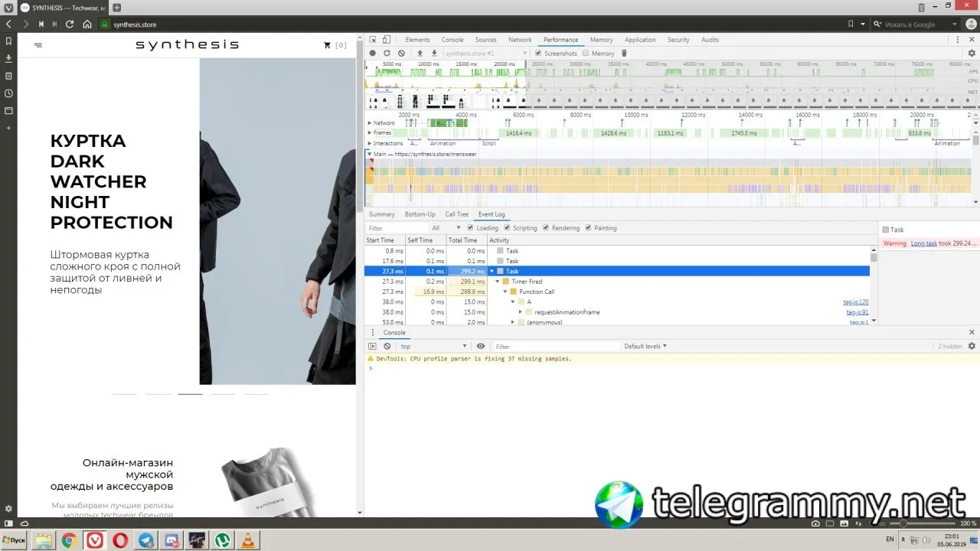Viewport: 980px width, 551px height.
Task: Go to the browser home page
Action: click(x=87, y=24)
